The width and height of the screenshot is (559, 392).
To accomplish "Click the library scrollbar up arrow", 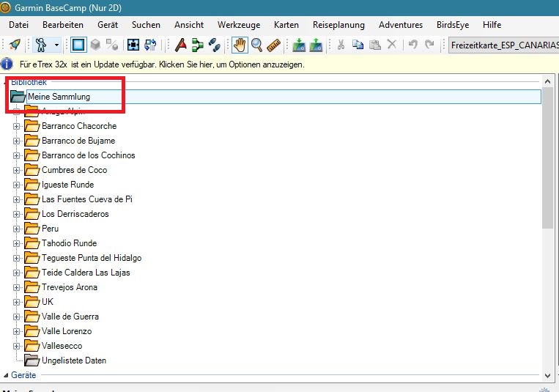I will click(547, 81).
